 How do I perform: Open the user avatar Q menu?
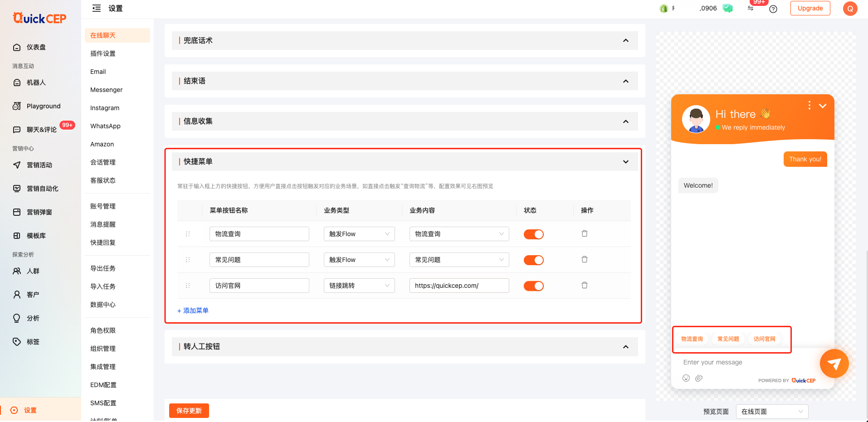coord(850,9)
